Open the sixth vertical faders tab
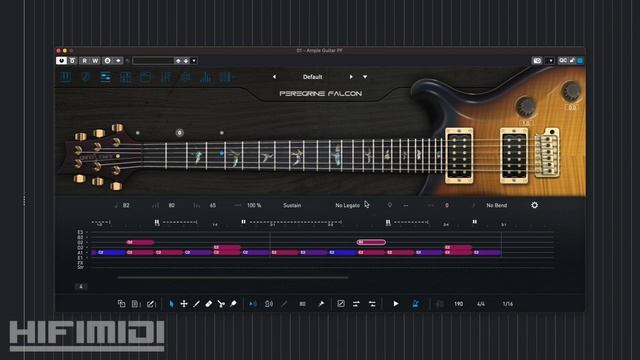Screen dimensions: 640x360 click(165, 77)
